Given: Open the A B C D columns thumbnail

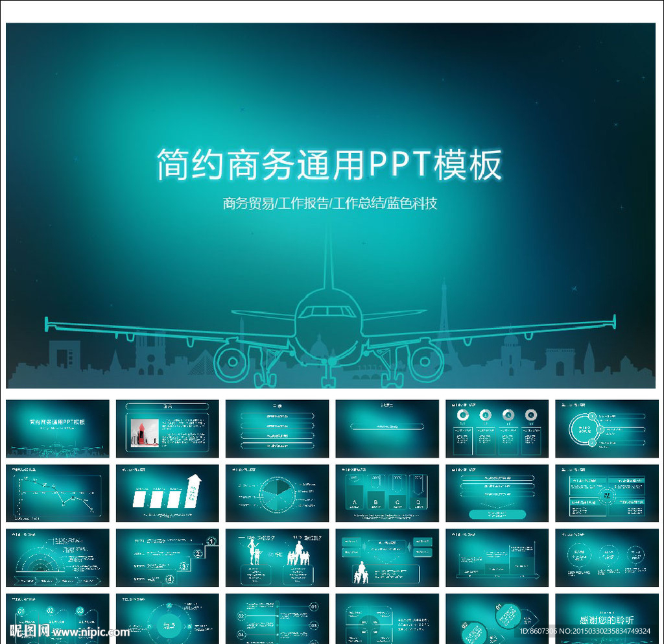Looking at the screenshot, I should 387,494.
